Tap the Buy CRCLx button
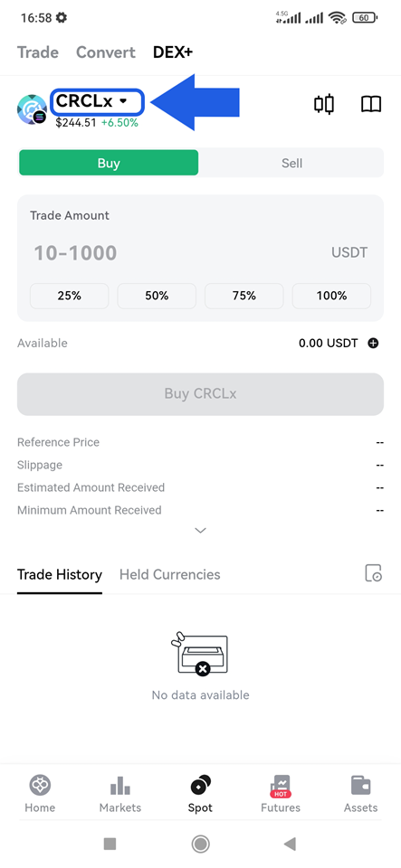401x868 pixels. coord(201,394)
